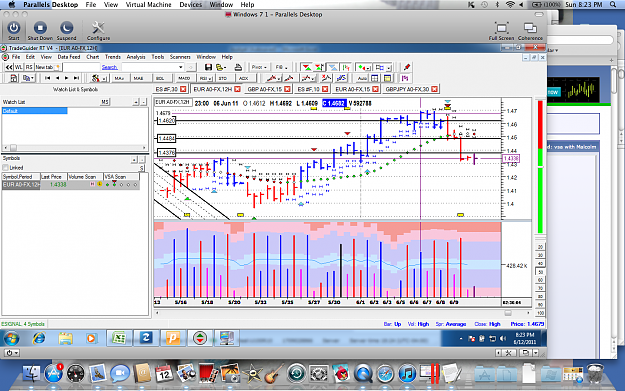Open the Scanners menu
This screenshot has width=625, height=391.
[180, 57]
